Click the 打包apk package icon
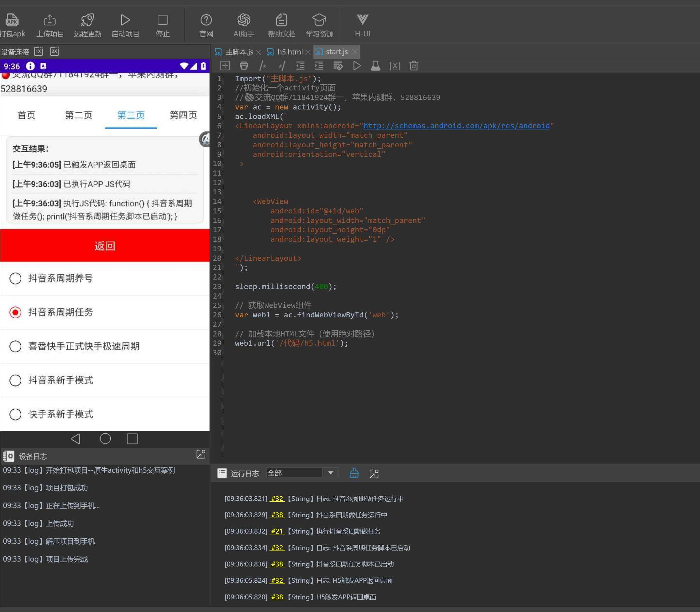 point(12,20)
